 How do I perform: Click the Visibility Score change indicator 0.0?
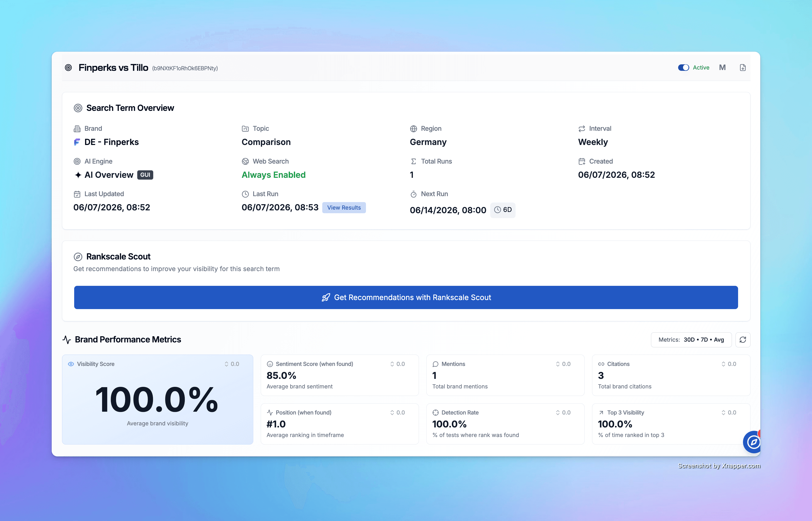(232, 364)
